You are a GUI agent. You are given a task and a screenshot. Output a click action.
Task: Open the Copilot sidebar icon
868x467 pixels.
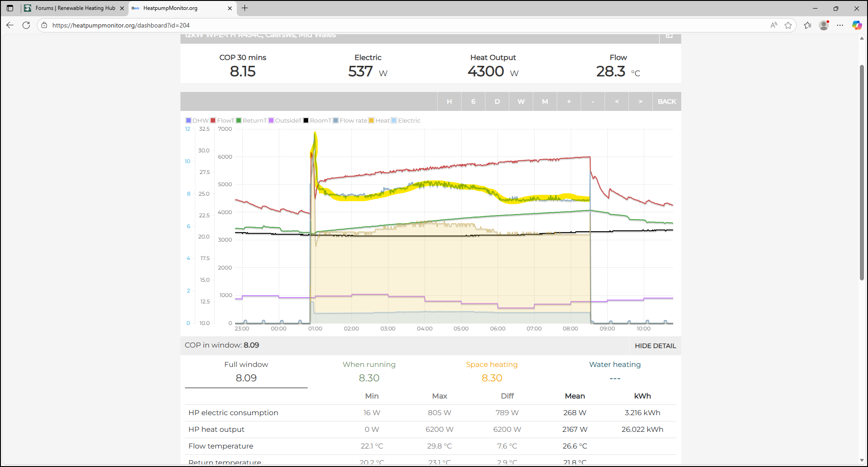click(857, 25)
